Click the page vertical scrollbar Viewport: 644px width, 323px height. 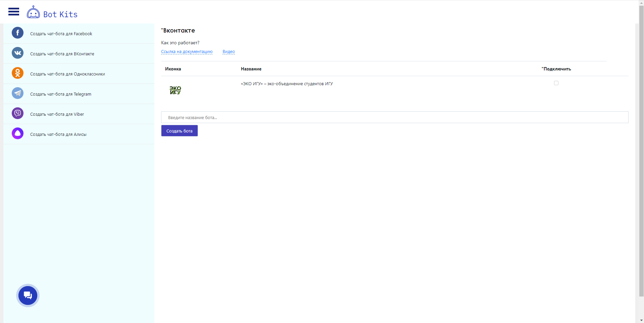click(x=641, y=151)
